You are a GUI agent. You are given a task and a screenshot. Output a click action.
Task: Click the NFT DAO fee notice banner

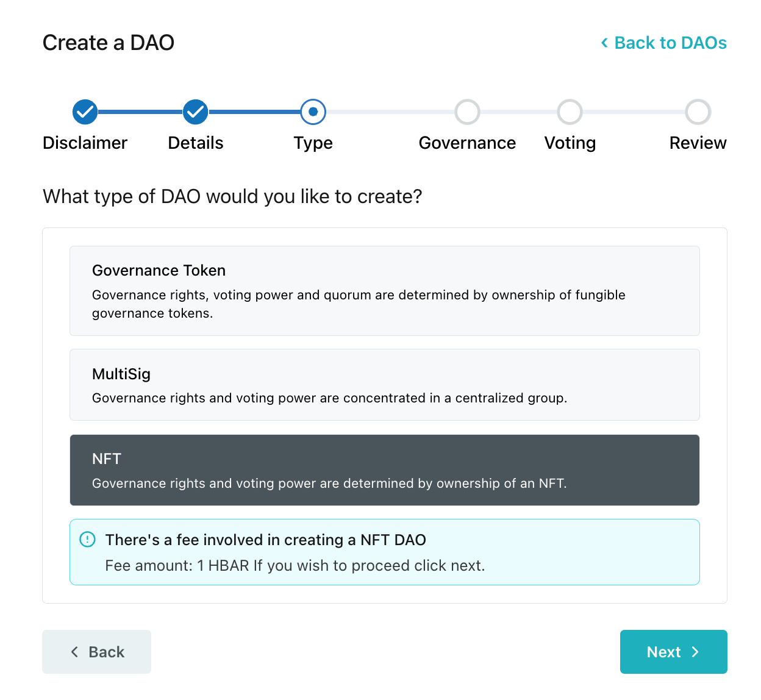(x=384, y=552)
